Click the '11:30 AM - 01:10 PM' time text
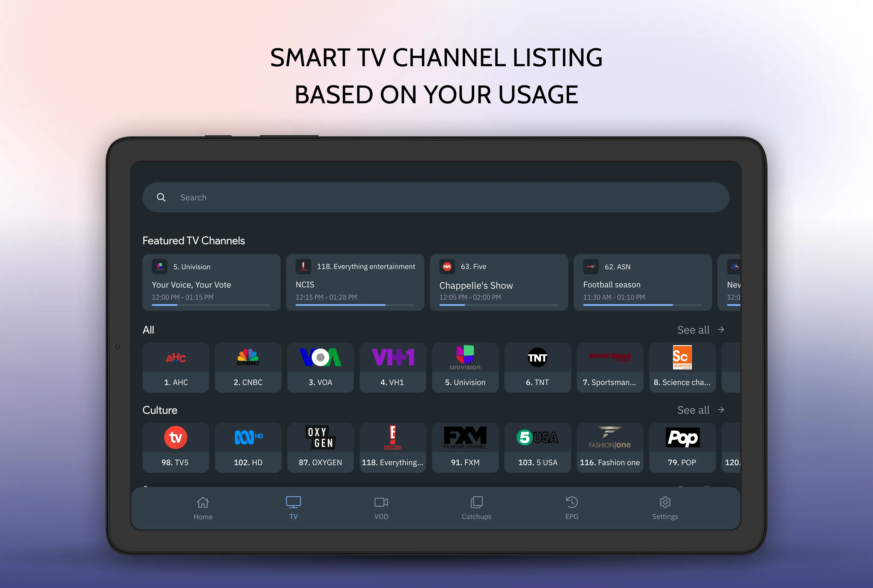 click(614, 297)
